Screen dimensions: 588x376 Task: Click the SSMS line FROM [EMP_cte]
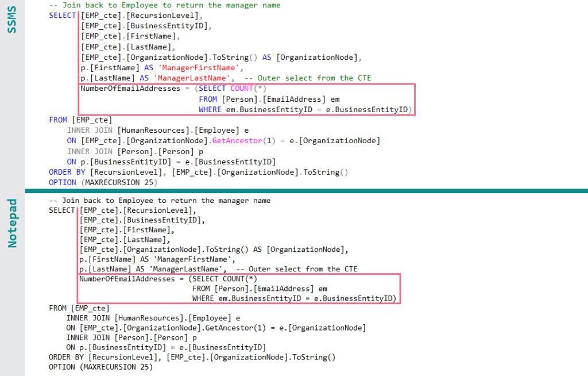point(80,120)
